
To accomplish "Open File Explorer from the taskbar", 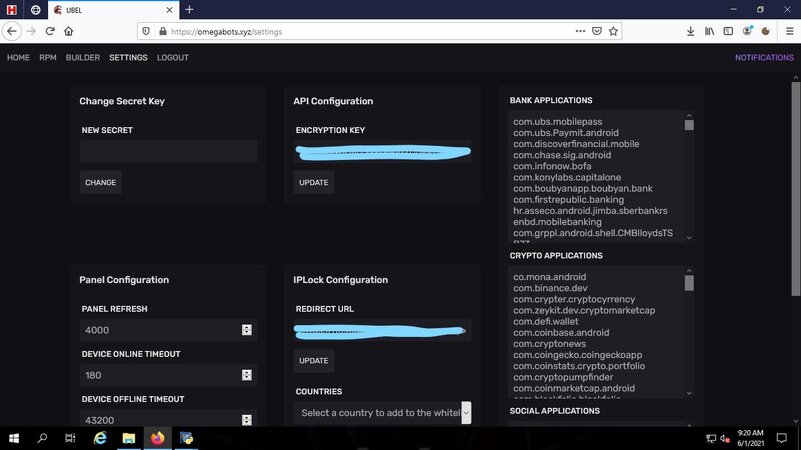I will pyautogui.click(x=129, y=438).
